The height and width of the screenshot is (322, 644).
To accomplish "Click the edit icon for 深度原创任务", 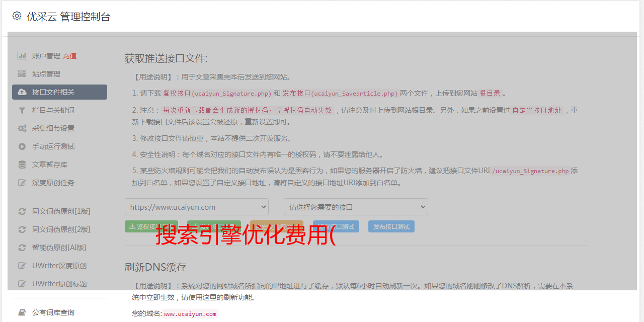I will click(x=22, y=183).
